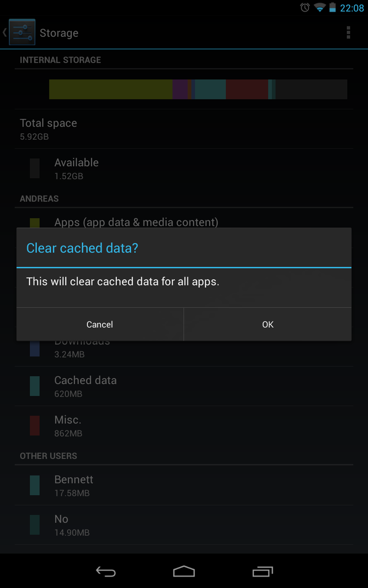Tap the Available storage entry

coord(184,169)
